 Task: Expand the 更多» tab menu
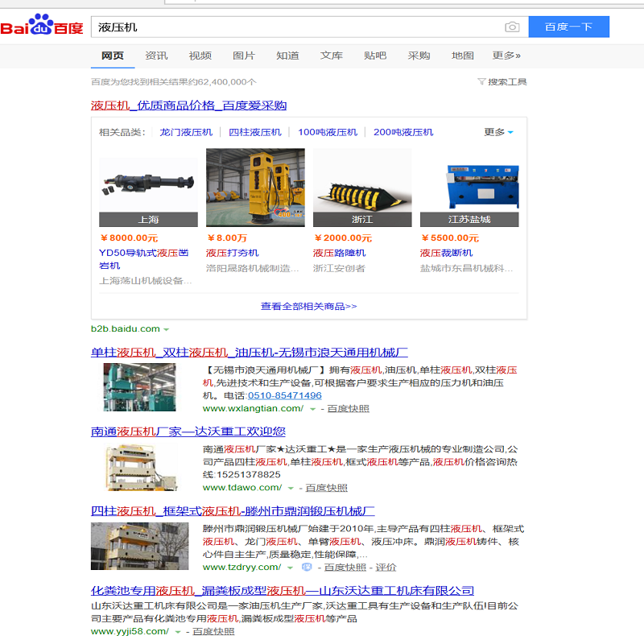pyautogui.click(x=506, y=56)
